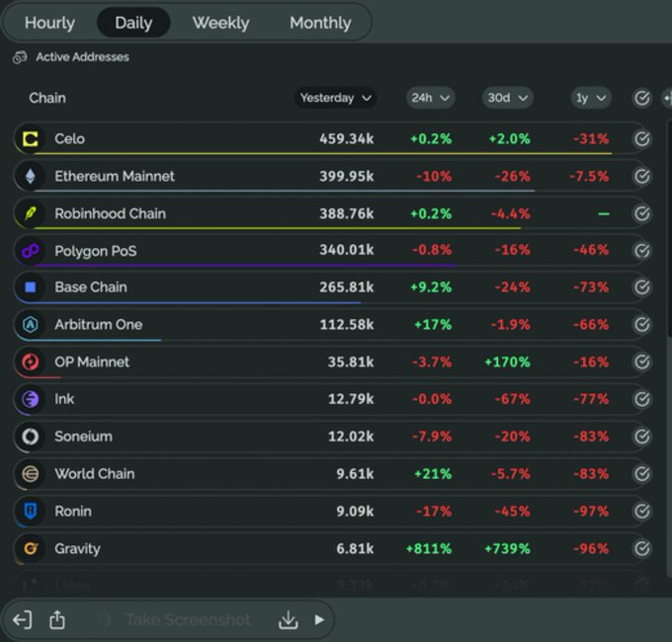Click the Active Addresses metric icon

click(x=20, y=57)
